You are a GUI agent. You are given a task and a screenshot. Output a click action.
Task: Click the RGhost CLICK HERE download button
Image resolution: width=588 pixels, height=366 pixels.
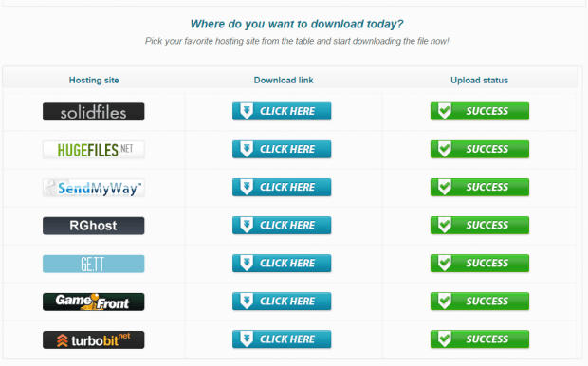pos(282,225)
